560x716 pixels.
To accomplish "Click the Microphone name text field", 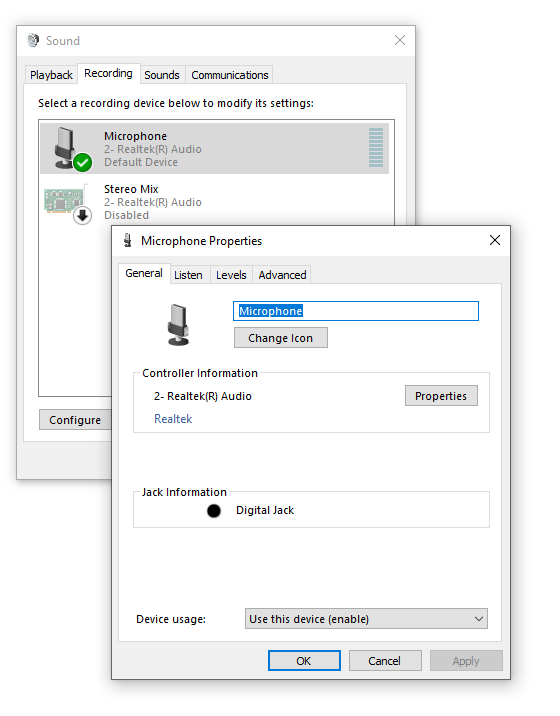I will tap(356, 311).
